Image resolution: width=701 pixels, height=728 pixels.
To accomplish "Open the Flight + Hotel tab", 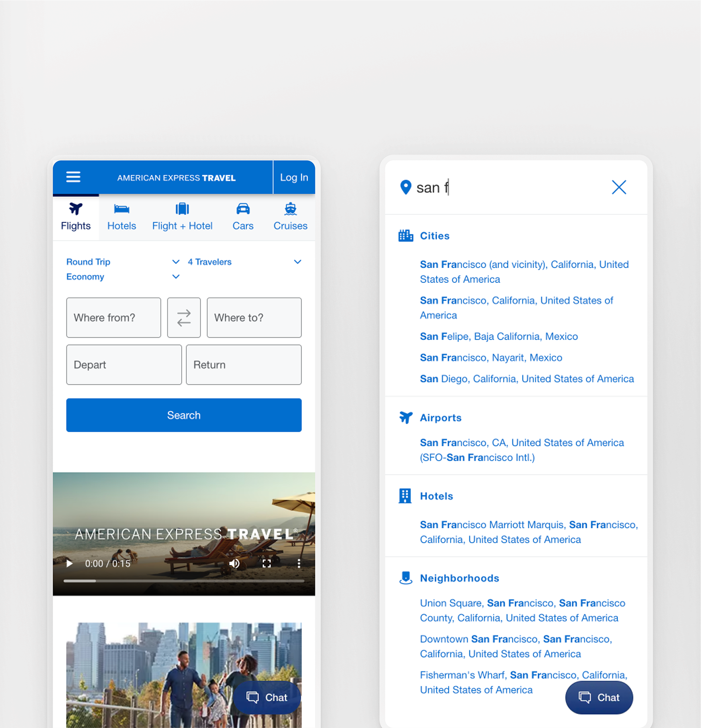I will tap(182, 217).
